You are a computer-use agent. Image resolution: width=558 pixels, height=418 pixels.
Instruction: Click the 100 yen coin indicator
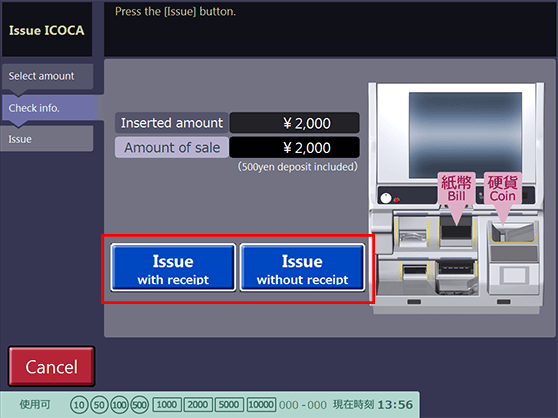(x=119, y=405)
